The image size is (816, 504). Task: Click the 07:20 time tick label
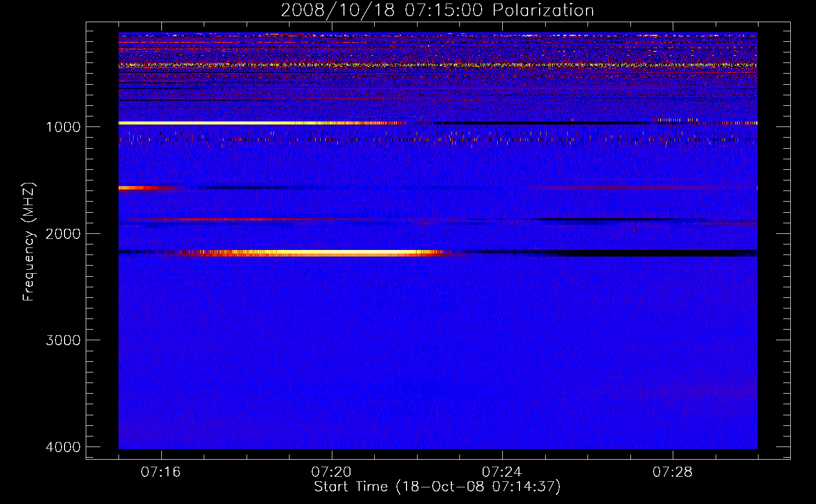[x=331, y=472]
